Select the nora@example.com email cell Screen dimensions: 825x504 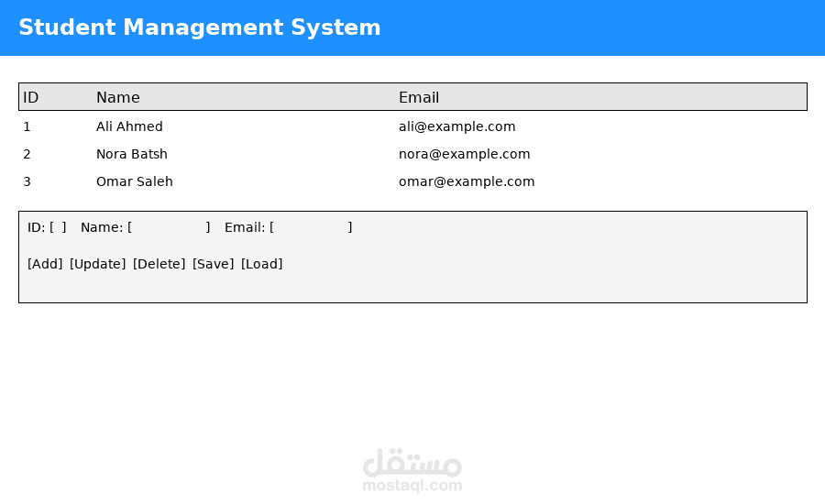point(464,154)
